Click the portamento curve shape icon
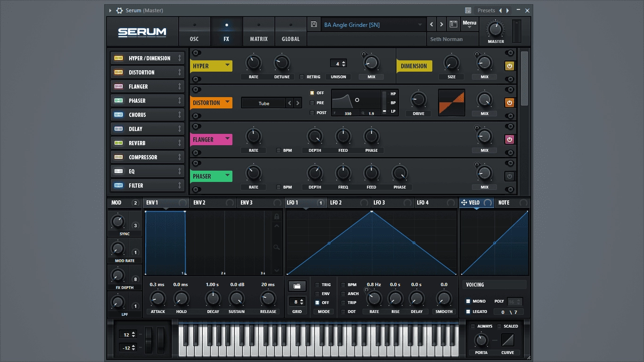This screenshot has width=644, height=362. [508, 340]
